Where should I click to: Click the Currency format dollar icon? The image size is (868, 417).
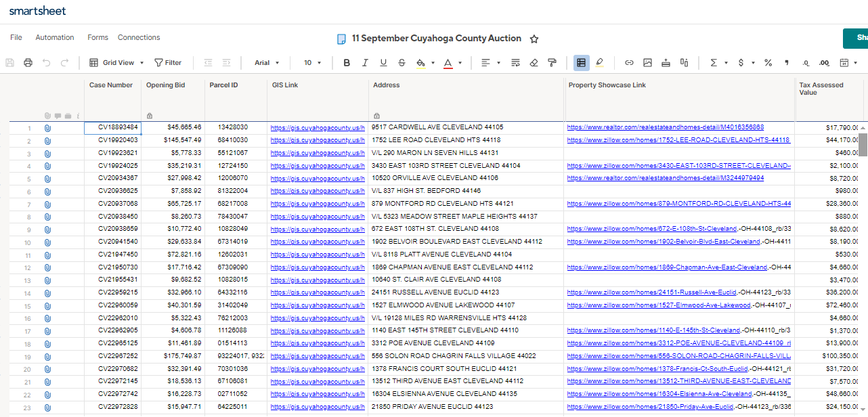pyautogui.click(x=741, y=63)
